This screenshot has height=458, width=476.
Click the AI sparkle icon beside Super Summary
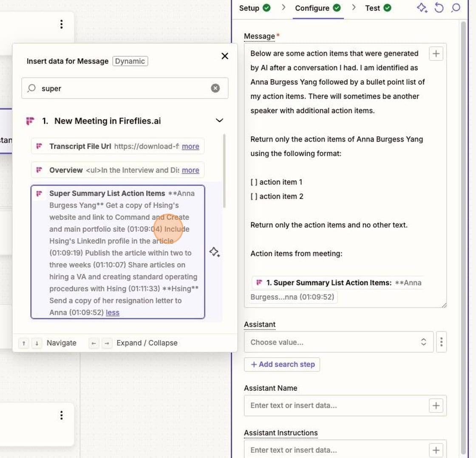pyautogui.click(x=215, y=252)
